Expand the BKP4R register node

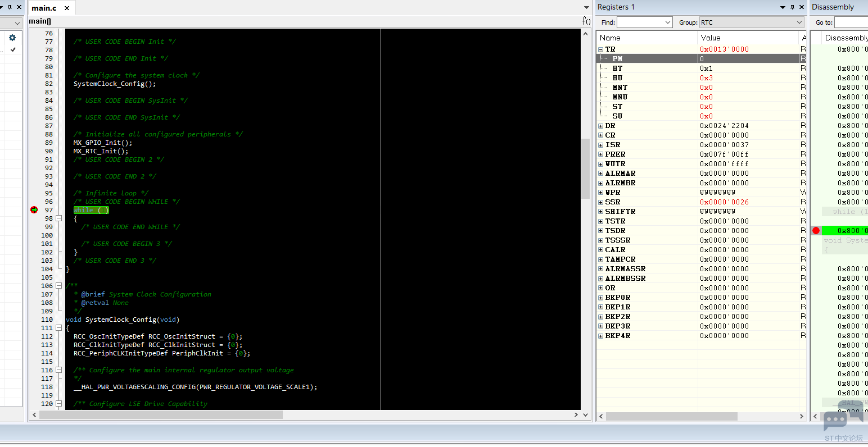600,336
